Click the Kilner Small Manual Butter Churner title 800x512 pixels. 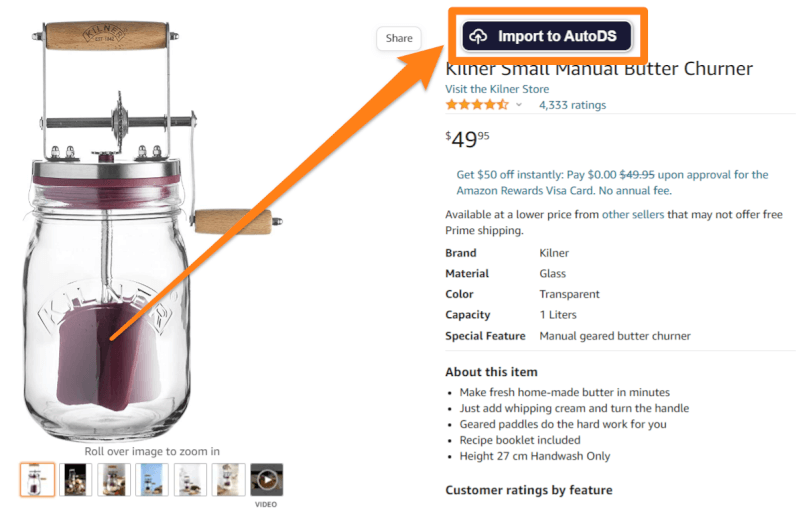tap(598, 69)
